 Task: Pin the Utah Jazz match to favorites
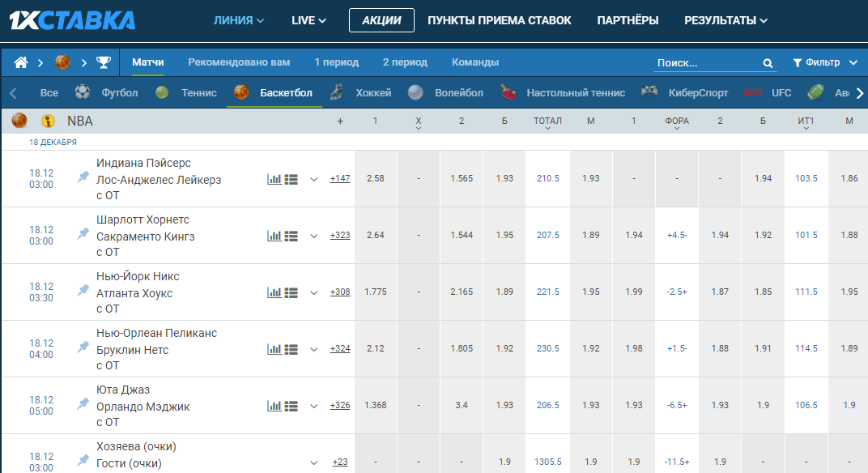pyautogui.click(x=83, y=404)
